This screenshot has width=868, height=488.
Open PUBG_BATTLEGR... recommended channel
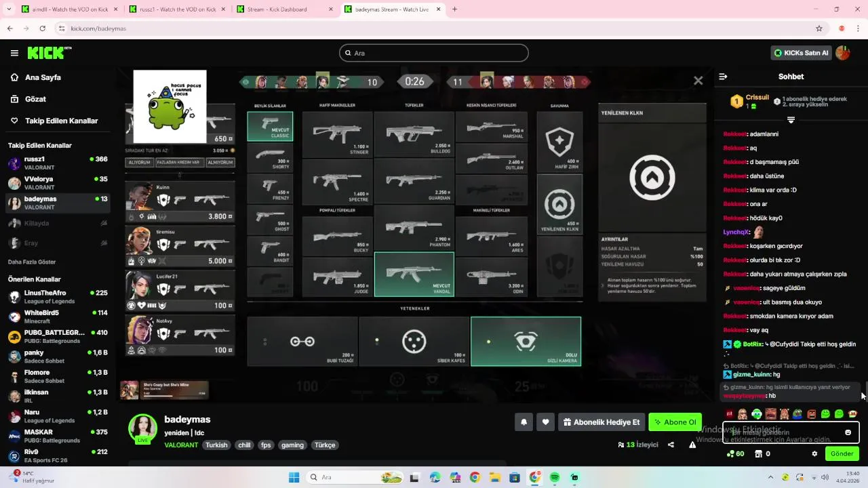[58, 337]
